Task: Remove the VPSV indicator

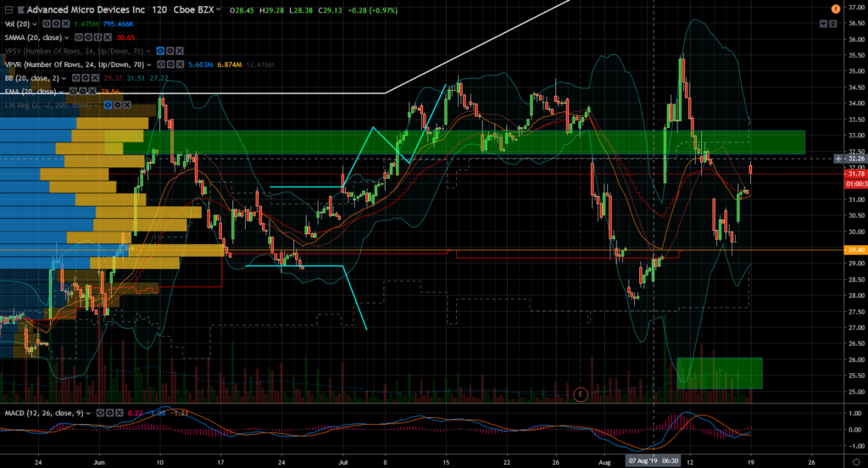Action: (180, 51)
